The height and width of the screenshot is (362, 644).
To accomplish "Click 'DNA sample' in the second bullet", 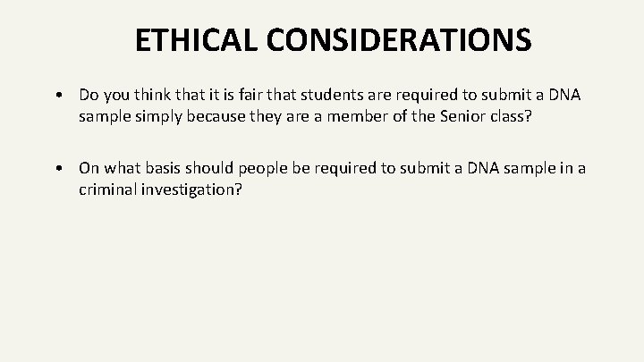I will click(512, 169).
